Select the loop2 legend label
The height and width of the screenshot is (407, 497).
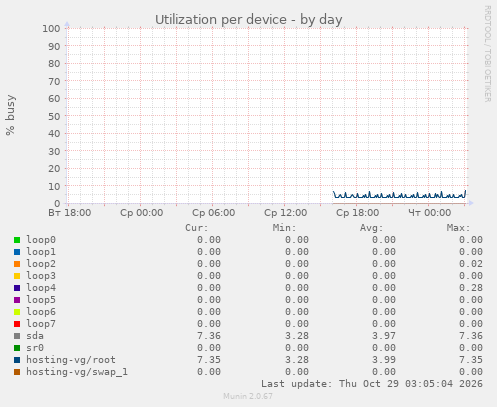(x=41, y=264)
